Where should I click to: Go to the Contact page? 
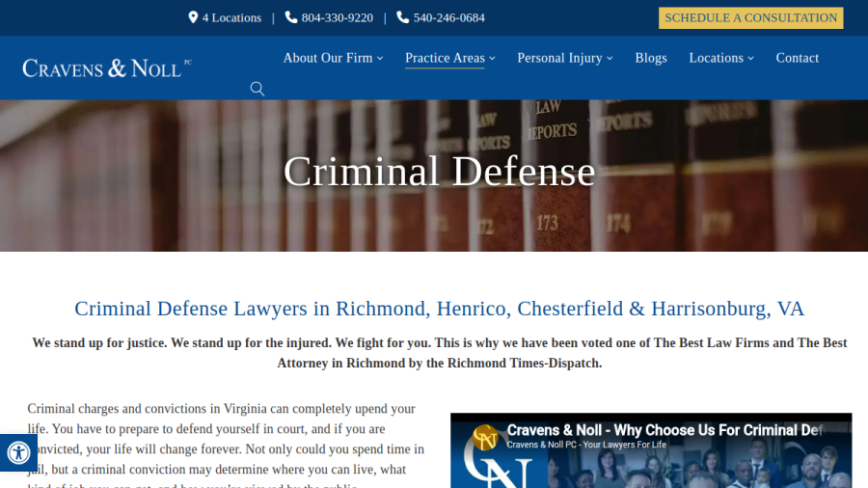[x=798, y=58]
